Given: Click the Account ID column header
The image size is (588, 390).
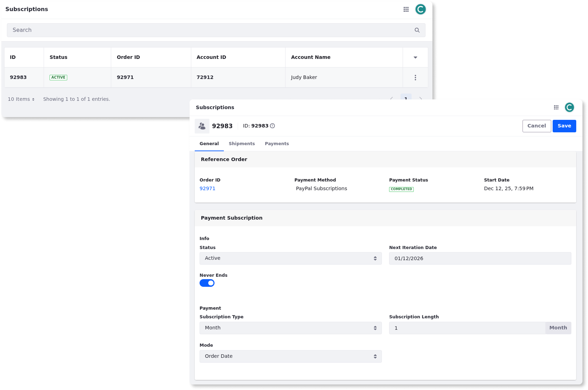Looking at the screenshot, I should [238, 57].
